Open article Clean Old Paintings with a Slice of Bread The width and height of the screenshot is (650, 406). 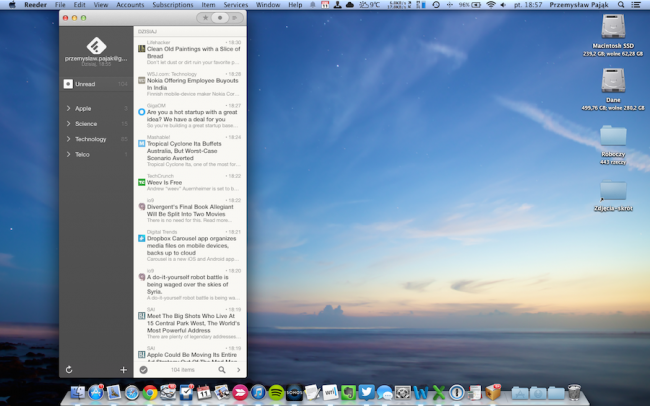(x=190, y=52)
